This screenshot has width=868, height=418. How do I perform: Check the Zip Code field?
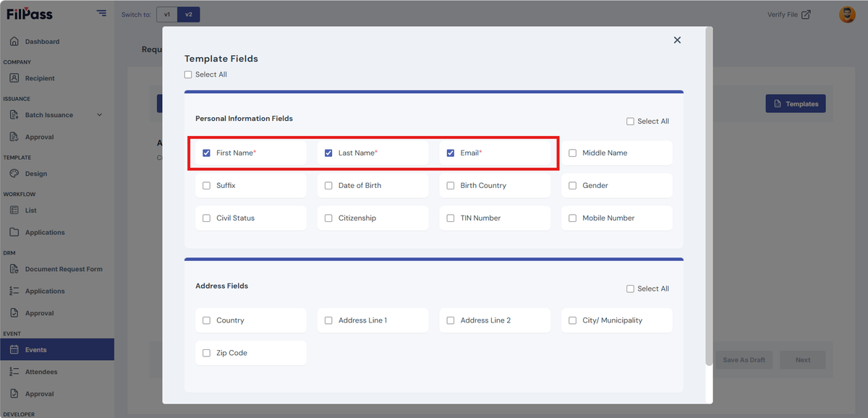(x=207, y=353)
